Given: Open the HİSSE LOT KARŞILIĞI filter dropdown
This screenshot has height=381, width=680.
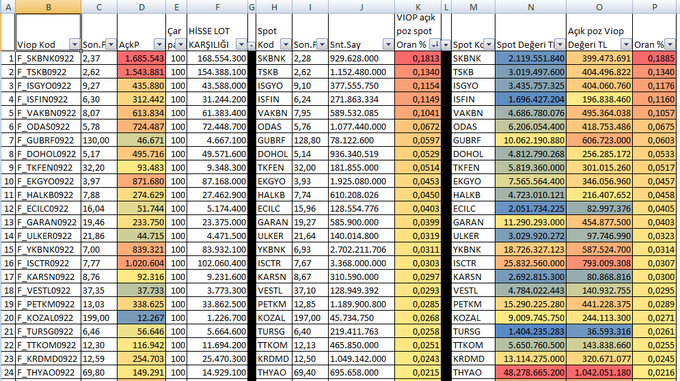Looking at the screenshot, I should click(242, 45).
